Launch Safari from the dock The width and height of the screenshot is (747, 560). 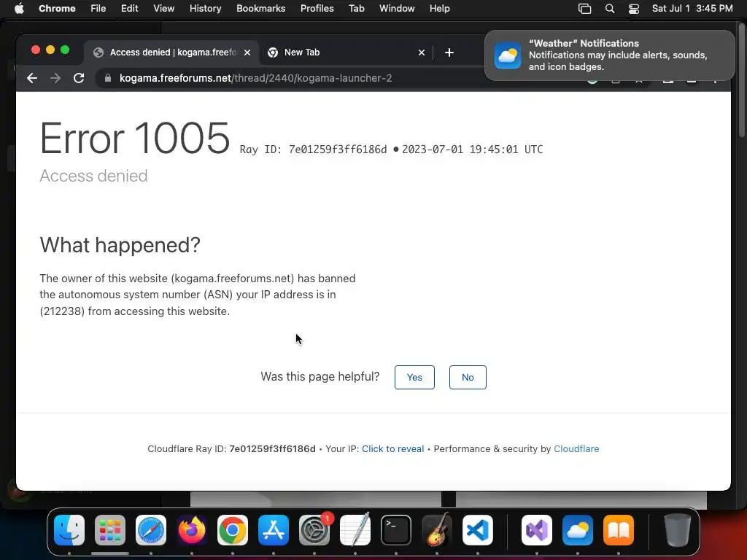coord(151,530)
